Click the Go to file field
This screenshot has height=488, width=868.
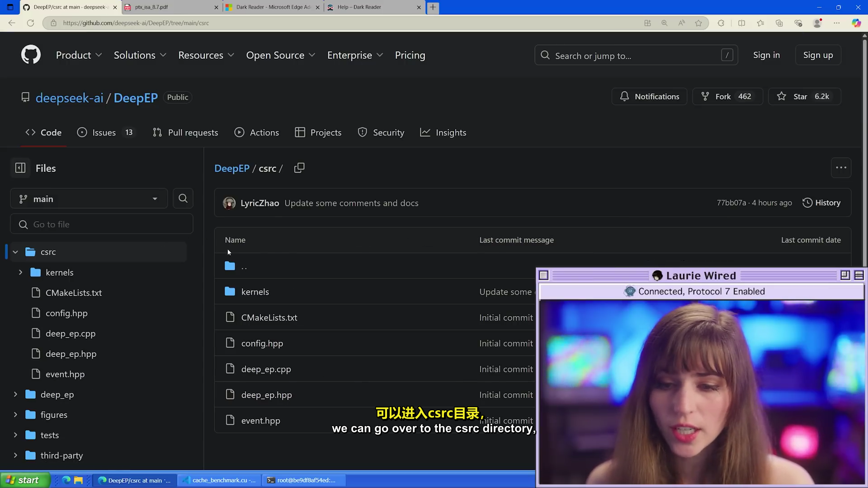tap(102, 224)
